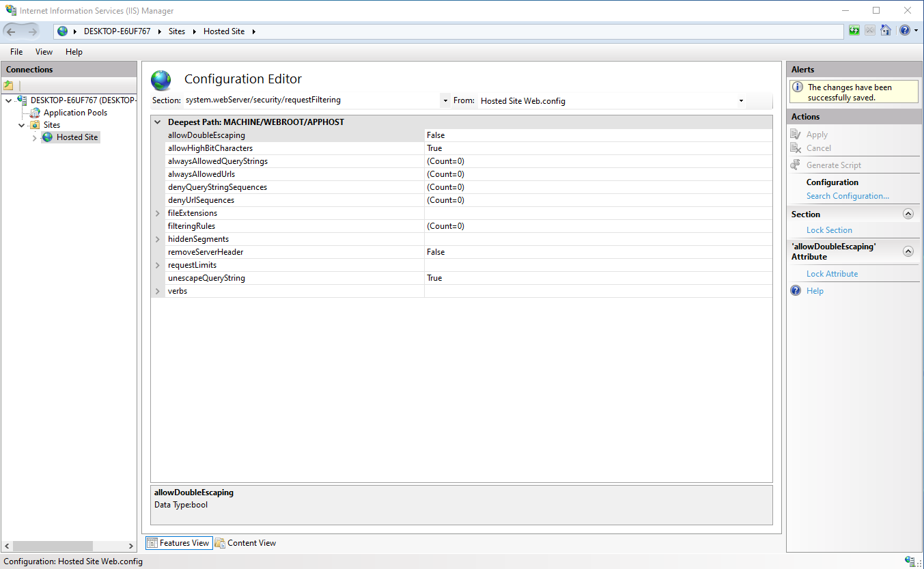This screenshot has height=569, width=924.
Task: Click the server globe icon in breadcrumb bar
Action: tap(61, 31)
